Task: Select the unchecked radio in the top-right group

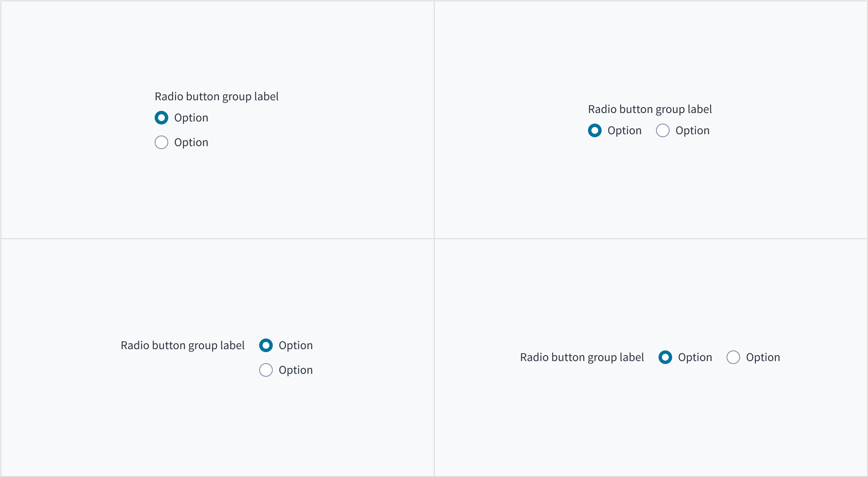Action: [x=663, y=130]
